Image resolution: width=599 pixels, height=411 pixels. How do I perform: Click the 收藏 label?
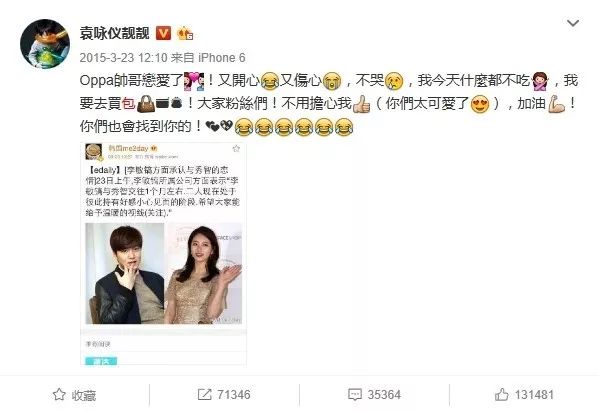(83, 395)
